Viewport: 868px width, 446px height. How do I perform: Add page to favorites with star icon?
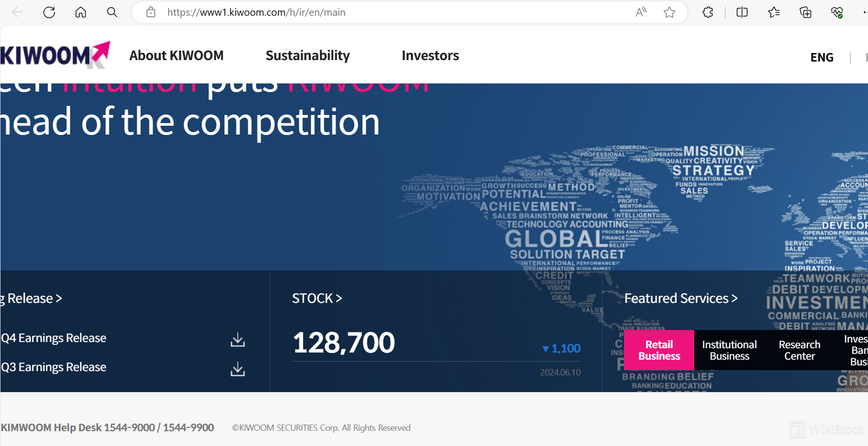point(669,12)
